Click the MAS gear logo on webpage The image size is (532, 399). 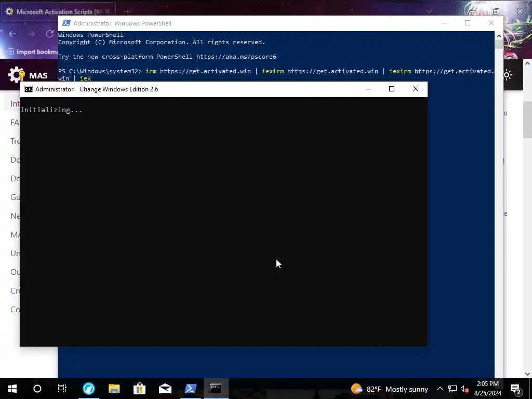(16, 75)
